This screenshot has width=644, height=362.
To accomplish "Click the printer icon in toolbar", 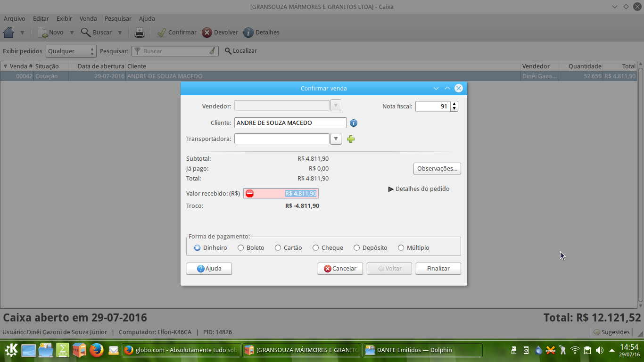I will point(140,33).
